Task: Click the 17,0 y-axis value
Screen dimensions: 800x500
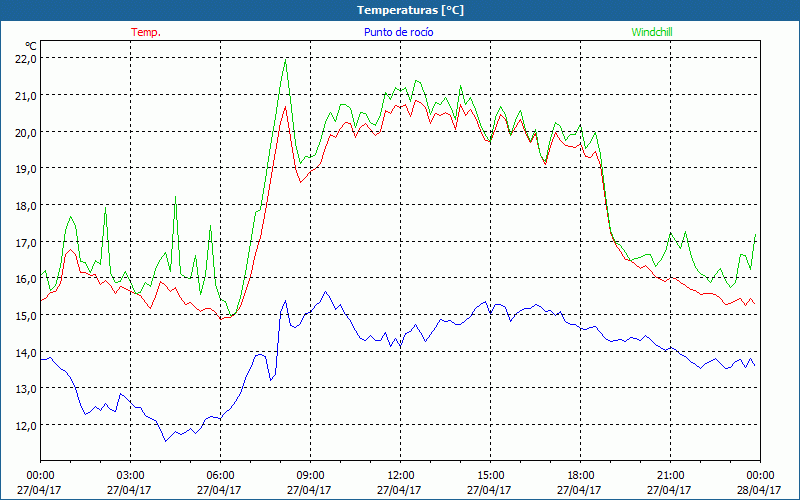Action: tap(26, 242)
